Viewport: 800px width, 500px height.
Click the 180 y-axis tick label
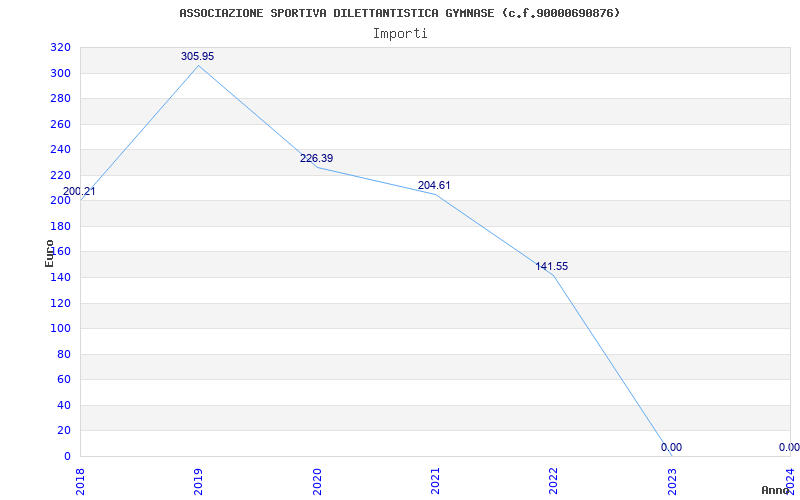60,227
